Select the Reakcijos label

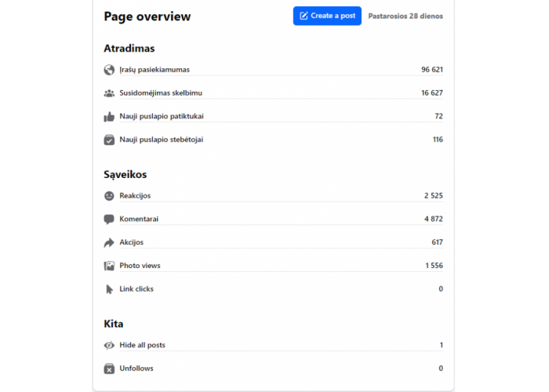[135, 196]
